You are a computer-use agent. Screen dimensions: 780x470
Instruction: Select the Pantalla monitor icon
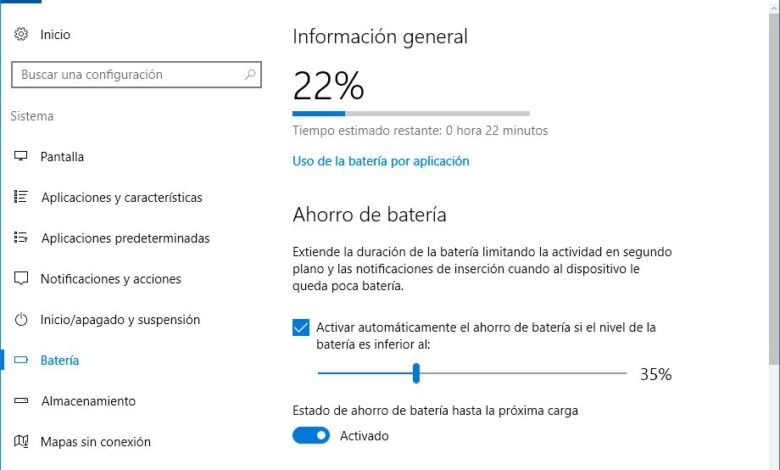[x=20, y=157]
